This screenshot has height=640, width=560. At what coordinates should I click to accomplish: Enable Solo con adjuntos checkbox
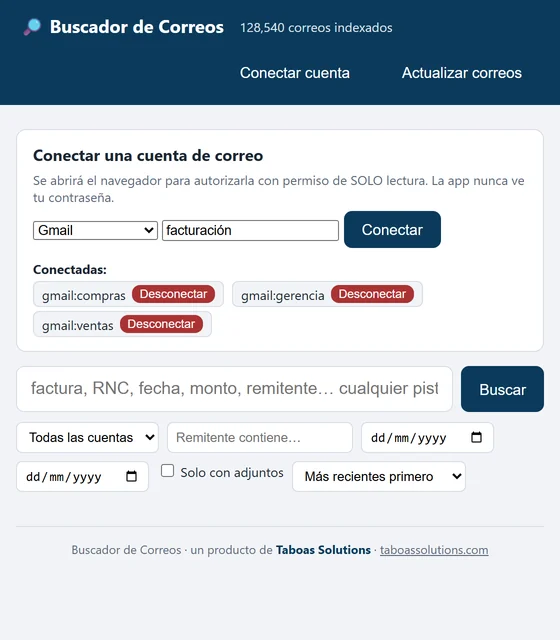pyautogui.click(x=167, y=471)
